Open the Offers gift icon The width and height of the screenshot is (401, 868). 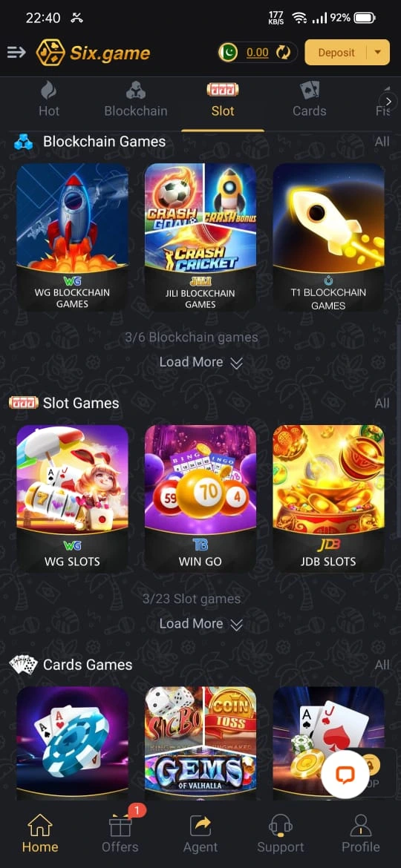click(x=120, y=826)
